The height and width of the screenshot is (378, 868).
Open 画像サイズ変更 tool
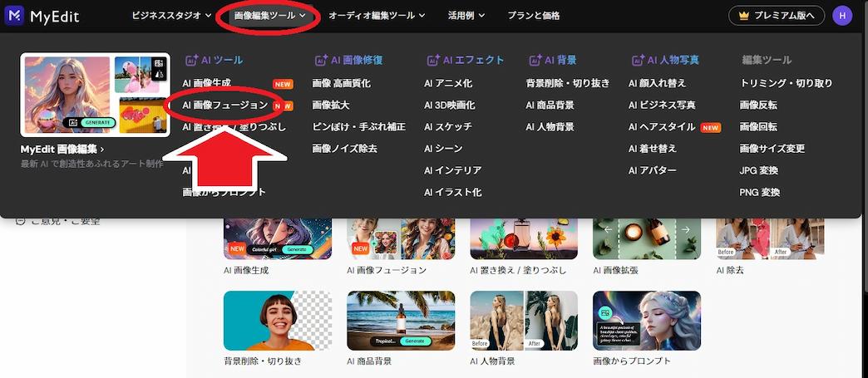[772, 149]
